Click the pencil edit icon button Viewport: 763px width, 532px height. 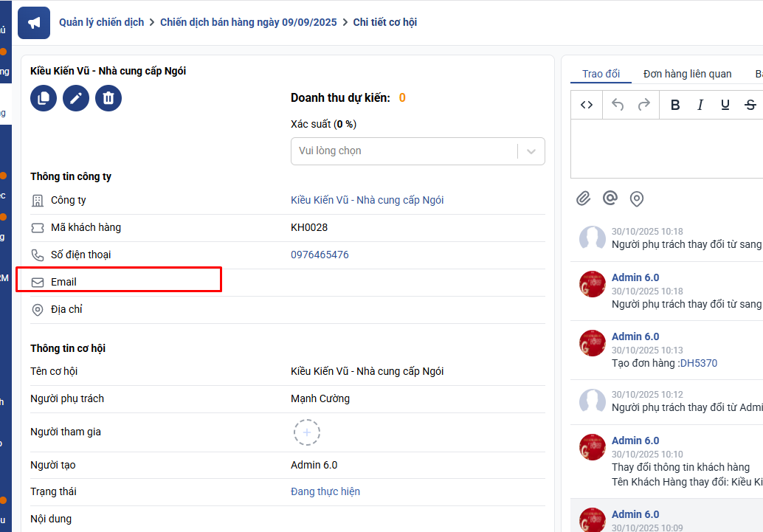coord(76,98)
